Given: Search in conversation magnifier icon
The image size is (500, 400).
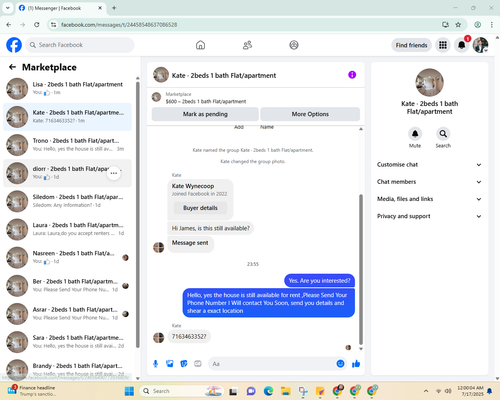Looking at the screenshot, I should [443, 134].
